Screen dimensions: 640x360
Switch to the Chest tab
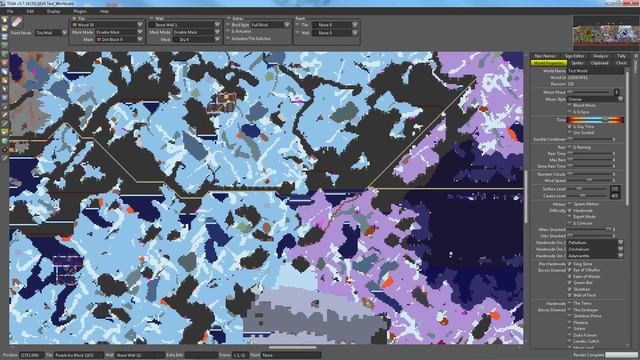click(x=621, y=63)
